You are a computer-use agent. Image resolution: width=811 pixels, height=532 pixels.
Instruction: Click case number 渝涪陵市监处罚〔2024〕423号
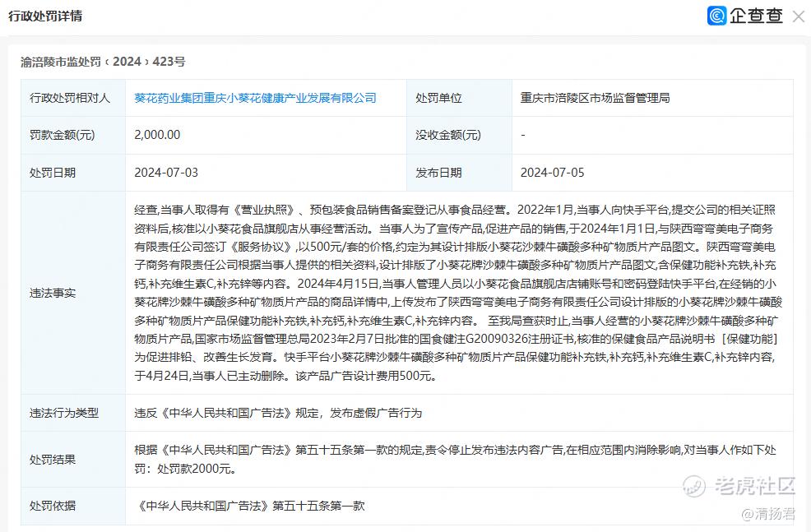point(103,62)
